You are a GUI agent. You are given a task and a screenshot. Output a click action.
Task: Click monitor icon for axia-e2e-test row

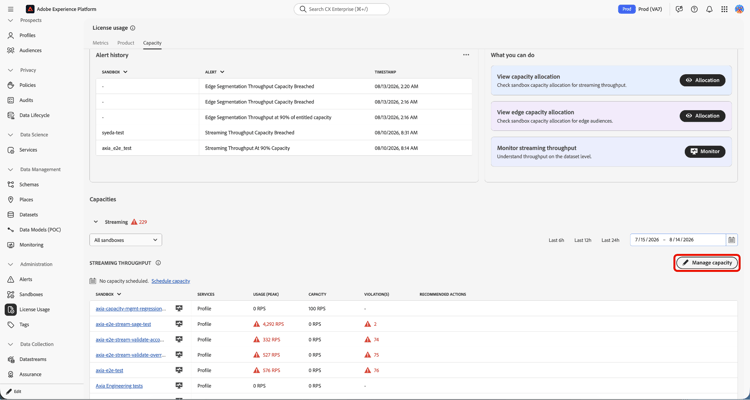pos(179,370)
